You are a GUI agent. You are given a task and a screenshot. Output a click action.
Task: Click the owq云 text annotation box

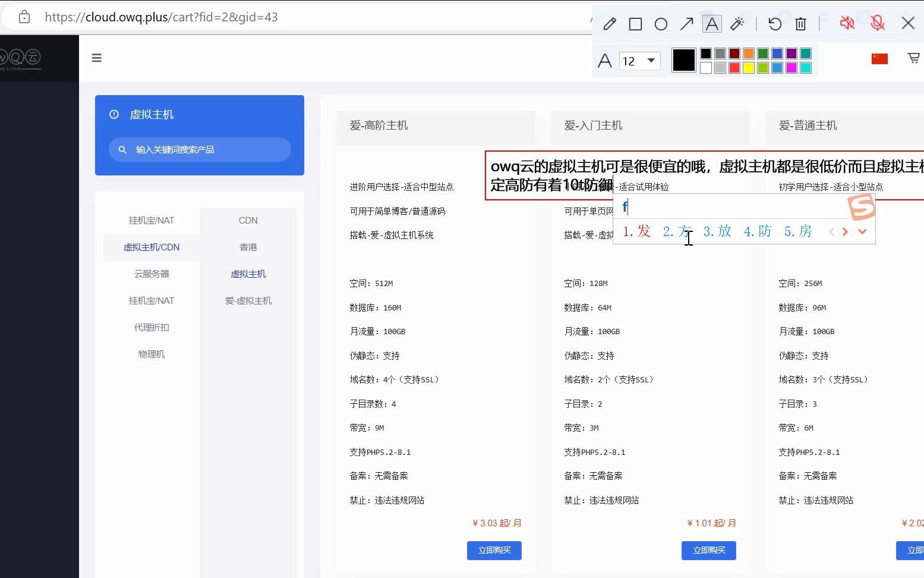(705, 175)
